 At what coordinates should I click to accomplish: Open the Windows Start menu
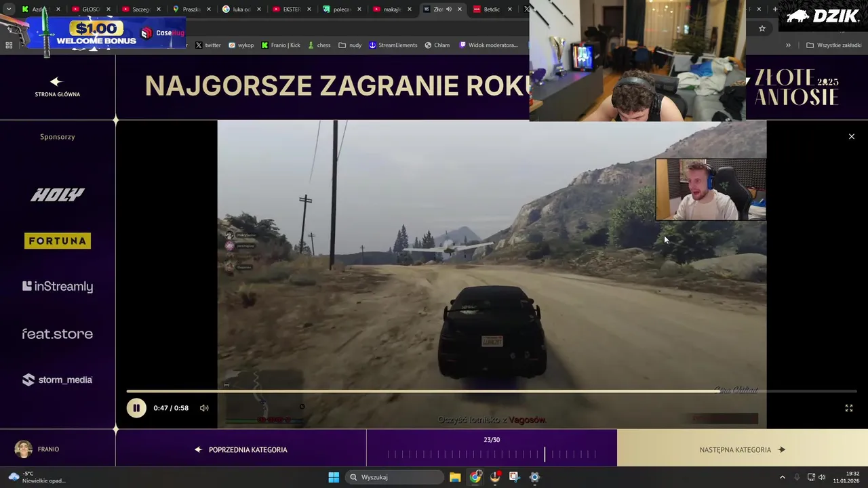click(334, 477)
